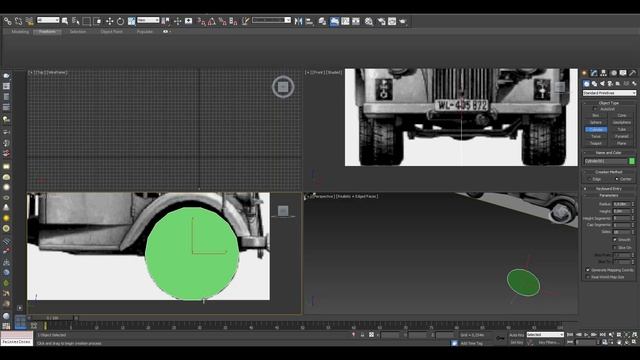Open the Curve Editor icon
Screen dimensions: 640x360
345,21
